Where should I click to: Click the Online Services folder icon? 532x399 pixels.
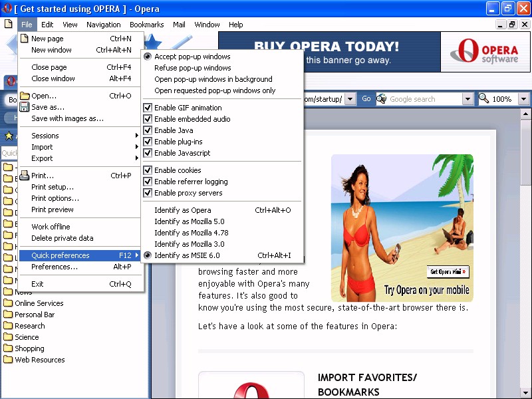(8, 303)
